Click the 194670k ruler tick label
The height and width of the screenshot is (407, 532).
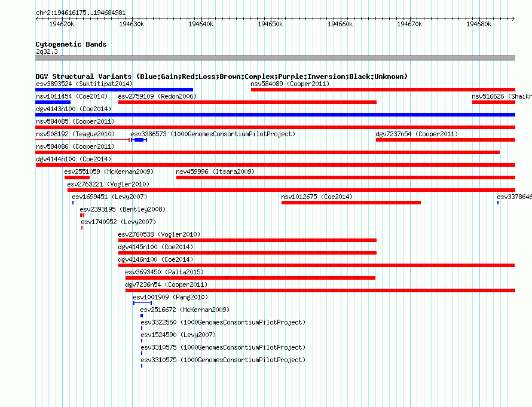point(409,24)
